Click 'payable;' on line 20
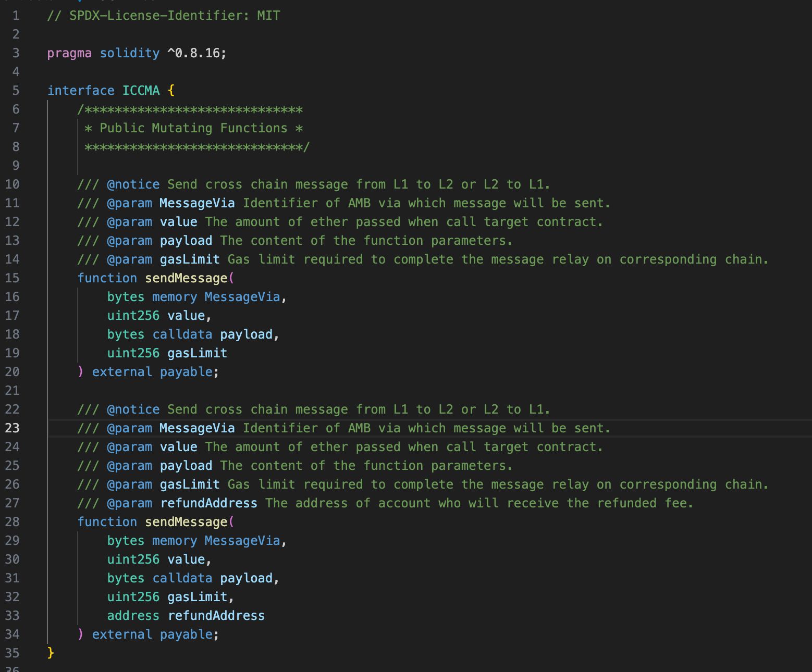The height and width of the screenshot is (672, 812). (190, 372)
